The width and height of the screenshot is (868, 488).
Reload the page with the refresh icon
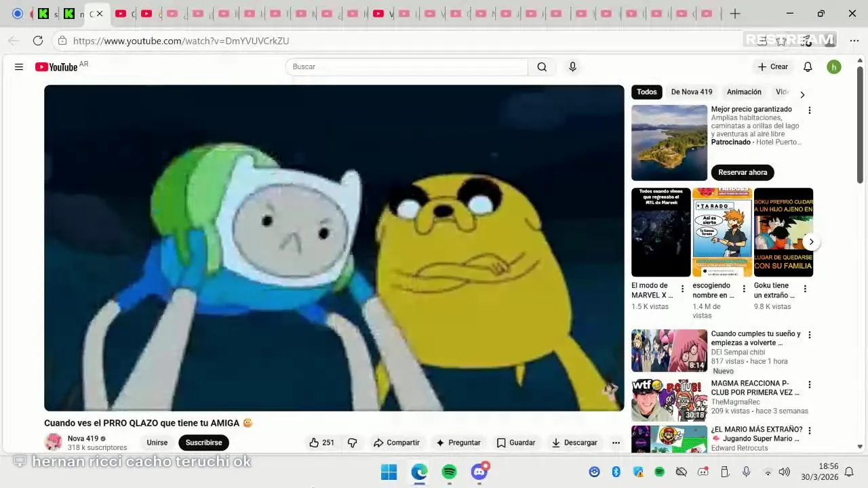[x=38, y=41]
